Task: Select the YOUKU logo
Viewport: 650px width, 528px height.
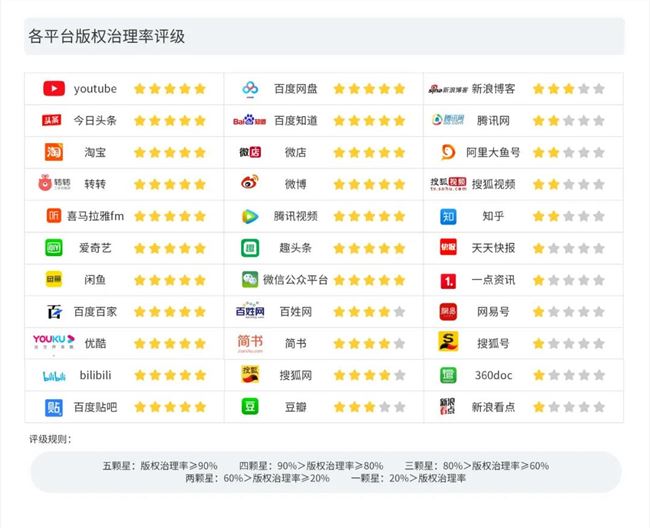Action: coord(54,342)
